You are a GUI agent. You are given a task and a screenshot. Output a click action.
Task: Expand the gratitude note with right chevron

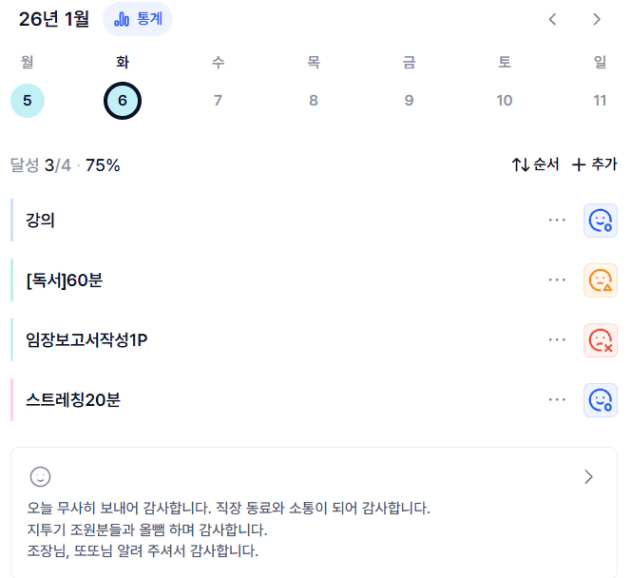(589, 477)
